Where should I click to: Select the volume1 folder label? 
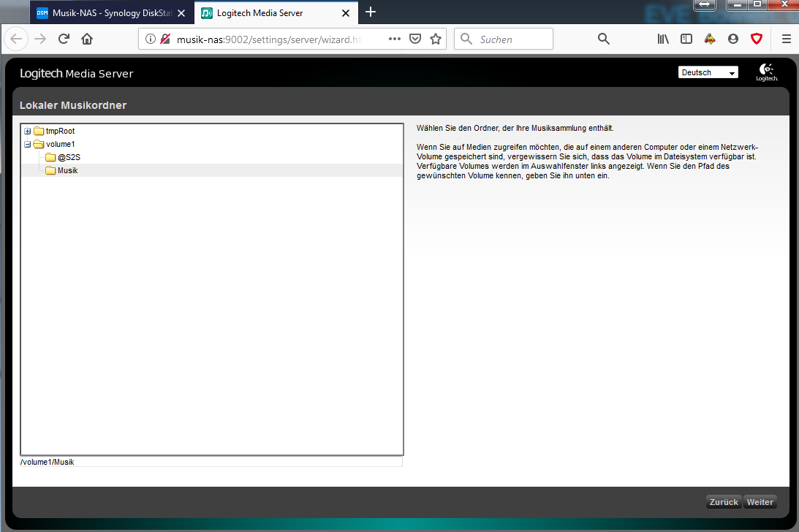click(x=60, y=144)
